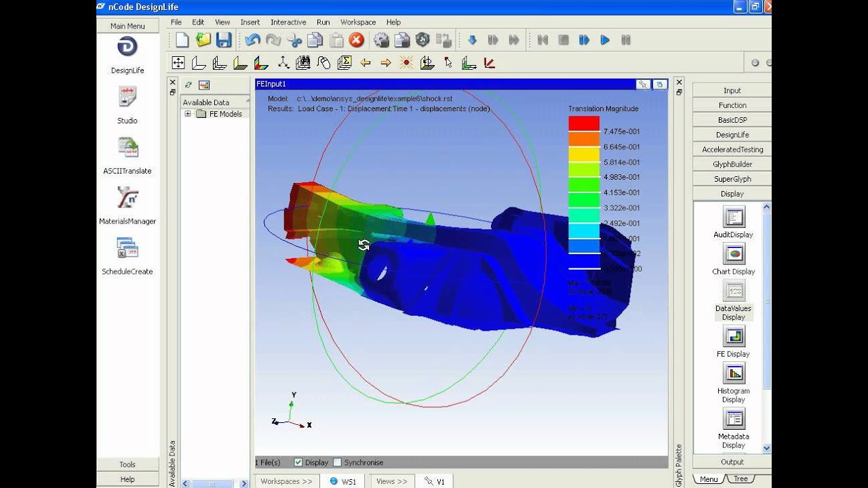Switch palette to Tree tab
The height and width of the screenshot is (488, 868).
[x=741, y=479]
